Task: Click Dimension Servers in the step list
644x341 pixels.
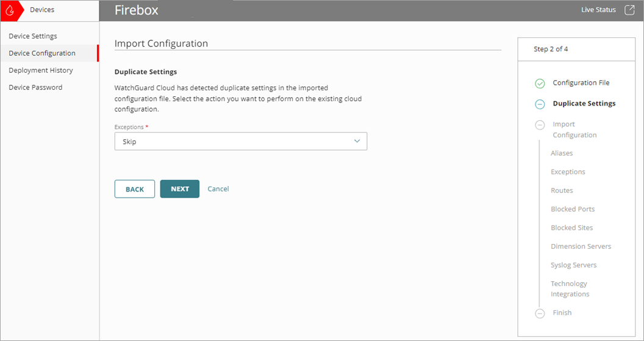Action: click(581, 246)
